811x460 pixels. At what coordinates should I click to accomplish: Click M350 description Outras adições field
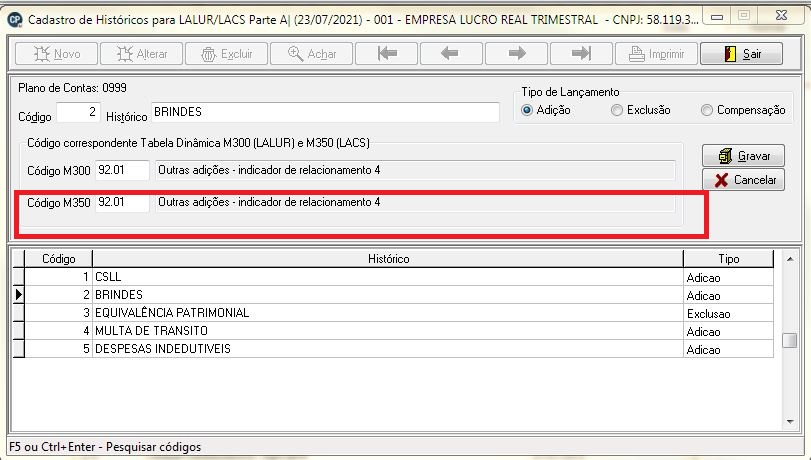[415, 202]
